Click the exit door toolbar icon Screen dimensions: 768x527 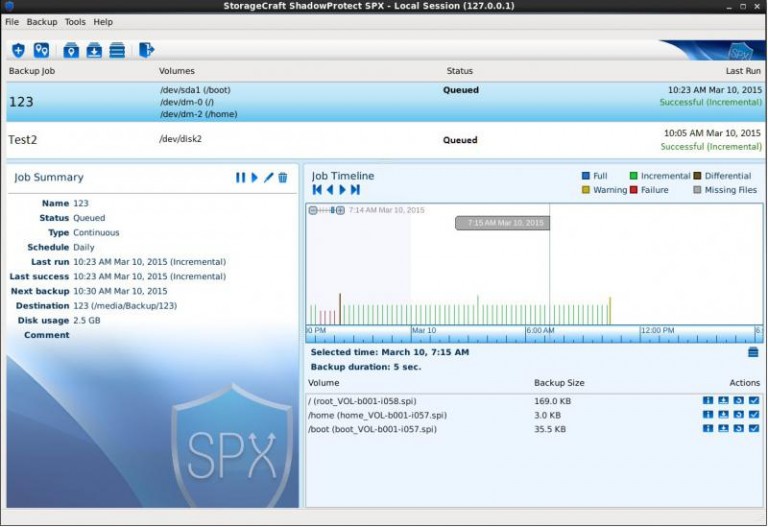click(146, 50)
